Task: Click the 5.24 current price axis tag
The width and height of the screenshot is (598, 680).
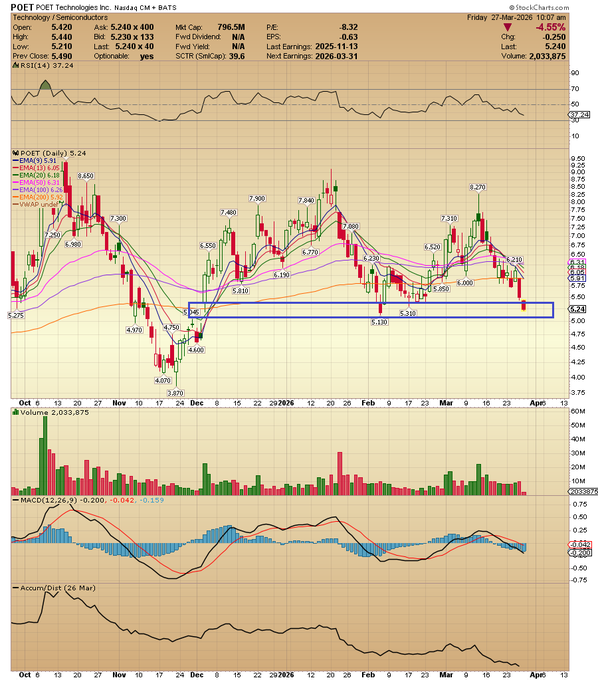Action: coord(578,309)
